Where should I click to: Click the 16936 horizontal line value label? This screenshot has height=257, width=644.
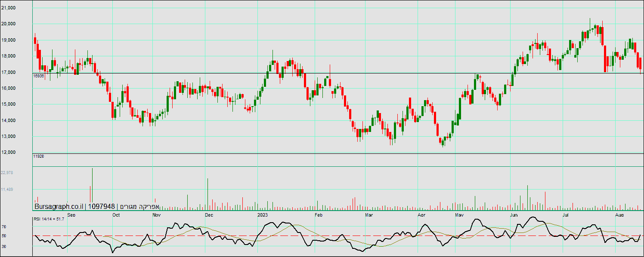pyautogui.click(x=38, y=76)
